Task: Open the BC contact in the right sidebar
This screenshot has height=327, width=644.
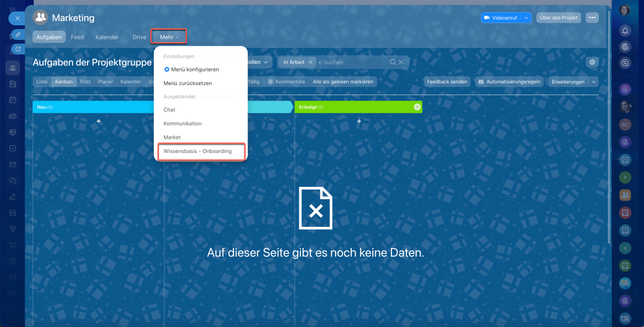Action: 625,124
